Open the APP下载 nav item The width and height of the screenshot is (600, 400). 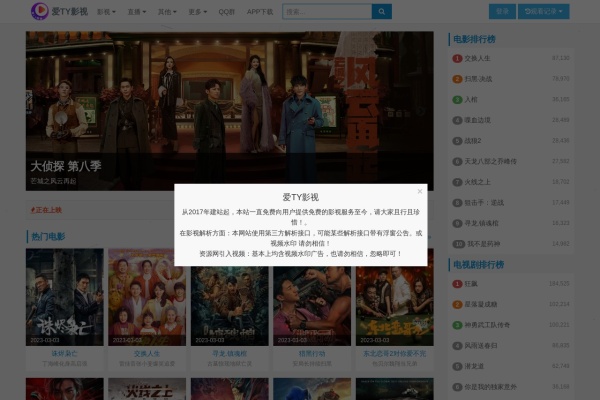pyautogui.click(x=259, y=12)
